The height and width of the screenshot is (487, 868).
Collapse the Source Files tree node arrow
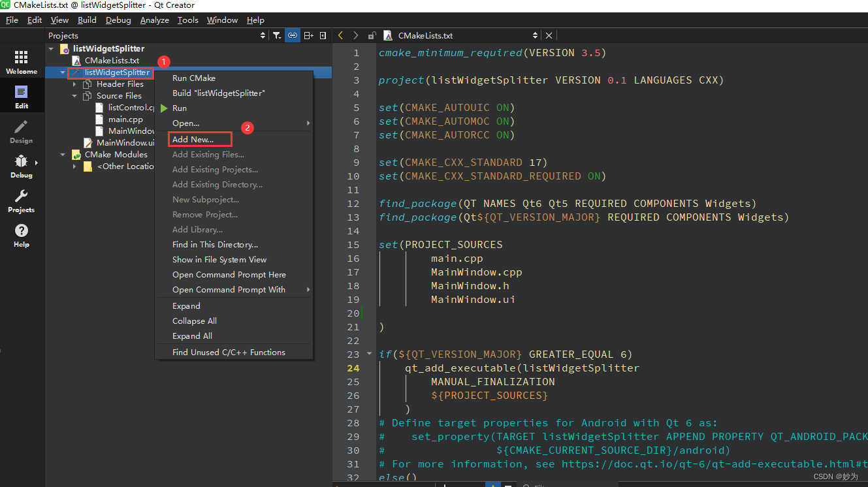coord(74,96)
